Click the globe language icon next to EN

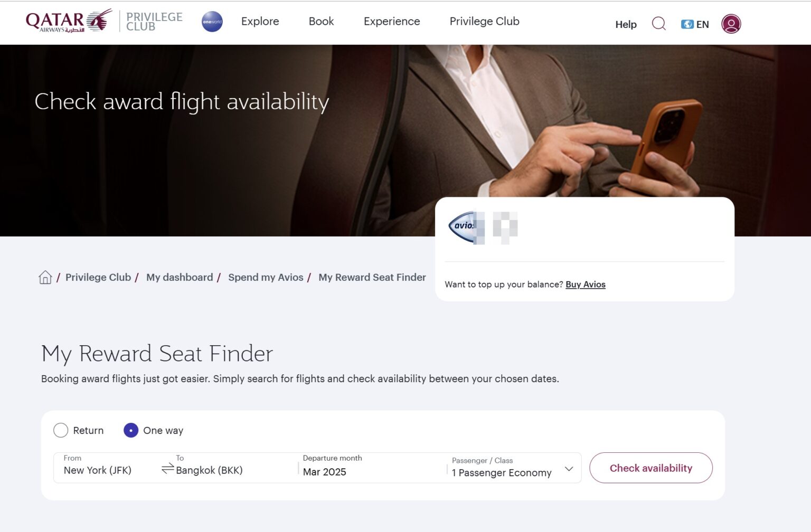[x=686, y=24]
